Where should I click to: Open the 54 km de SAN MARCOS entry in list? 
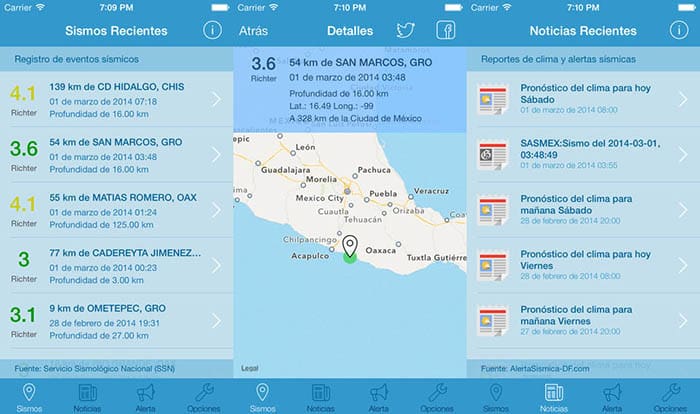(x=117, y=155)
